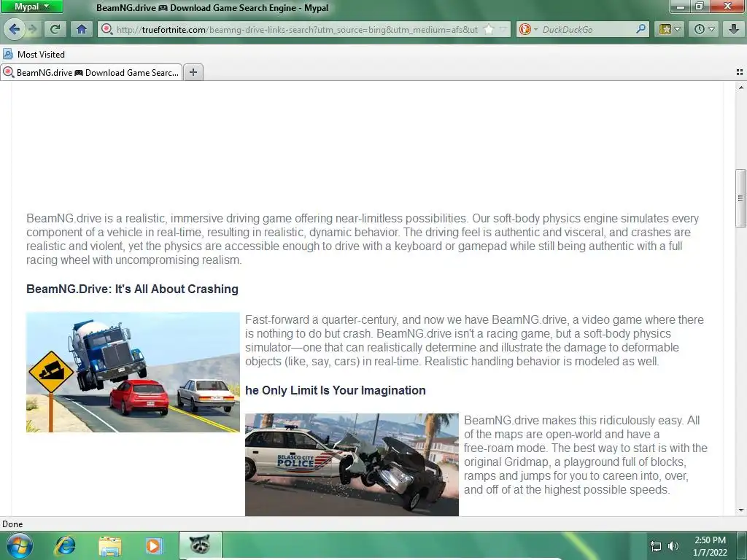The height and width of the screenshot is (560, 747).
Task: Select the BeamNG.drive Download Game Search tab
Action: (x=91, y=72)
